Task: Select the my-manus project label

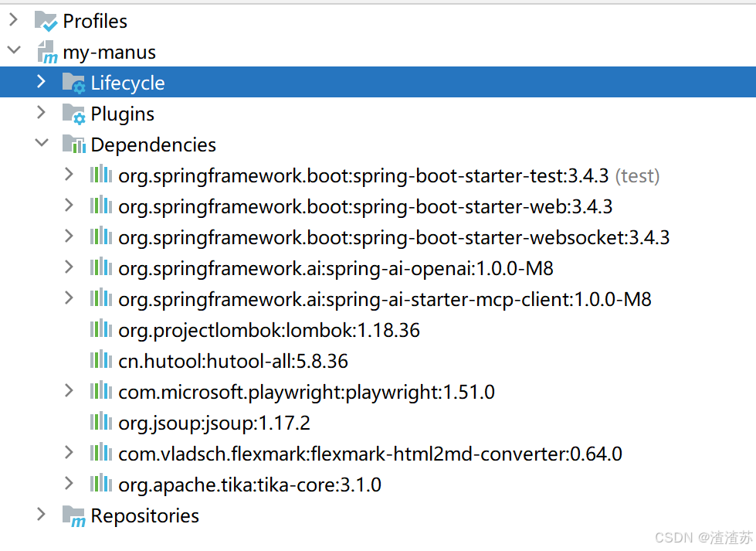Action: (110, 52)
